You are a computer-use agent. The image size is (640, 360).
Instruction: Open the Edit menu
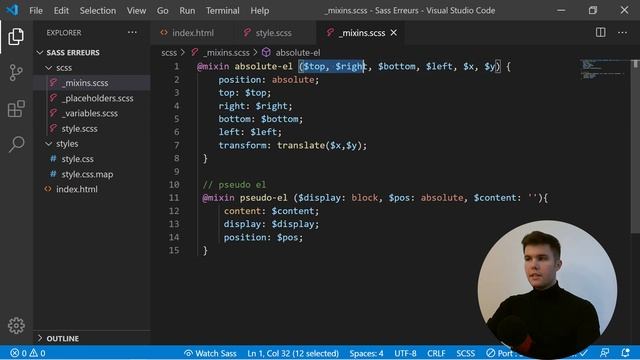[x=61, y=11]
